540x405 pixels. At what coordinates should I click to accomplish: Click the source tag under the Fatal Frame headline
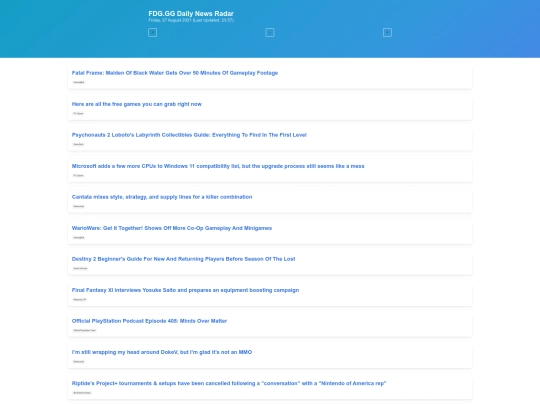[79, 82]
